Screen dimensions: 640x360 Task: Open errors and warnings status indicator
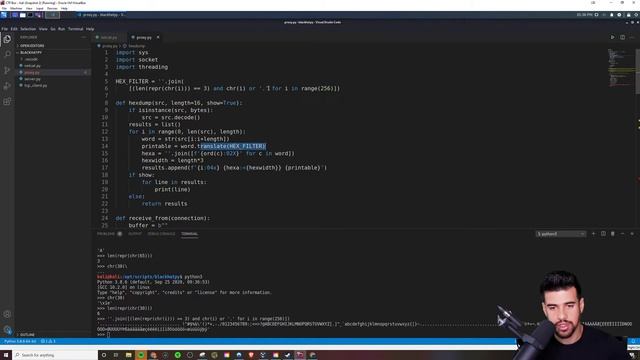48,341
